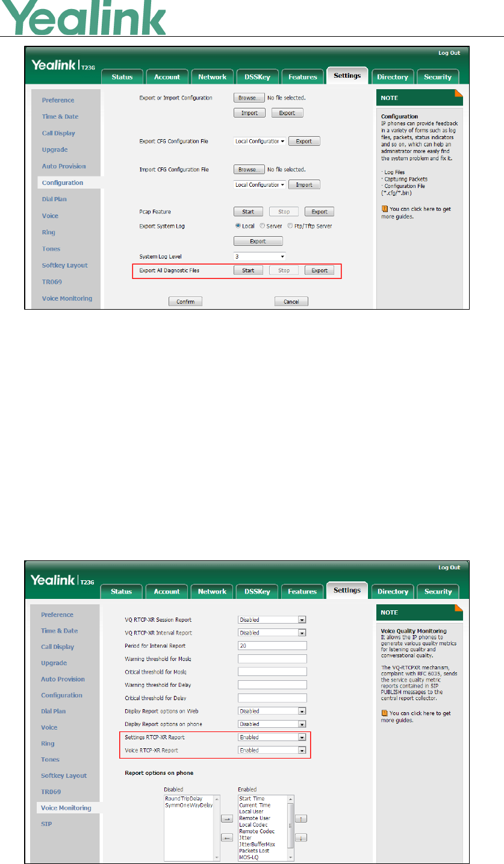
Task: Open VQ RTCP-XR Interval Report dropdown
Action: (272, 633)
